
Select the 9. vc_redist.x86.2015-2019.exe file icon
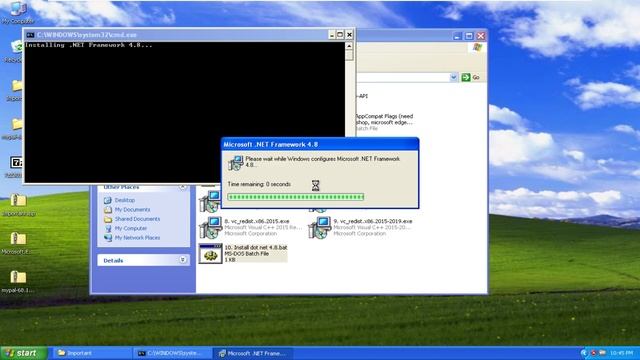point(319,227)
